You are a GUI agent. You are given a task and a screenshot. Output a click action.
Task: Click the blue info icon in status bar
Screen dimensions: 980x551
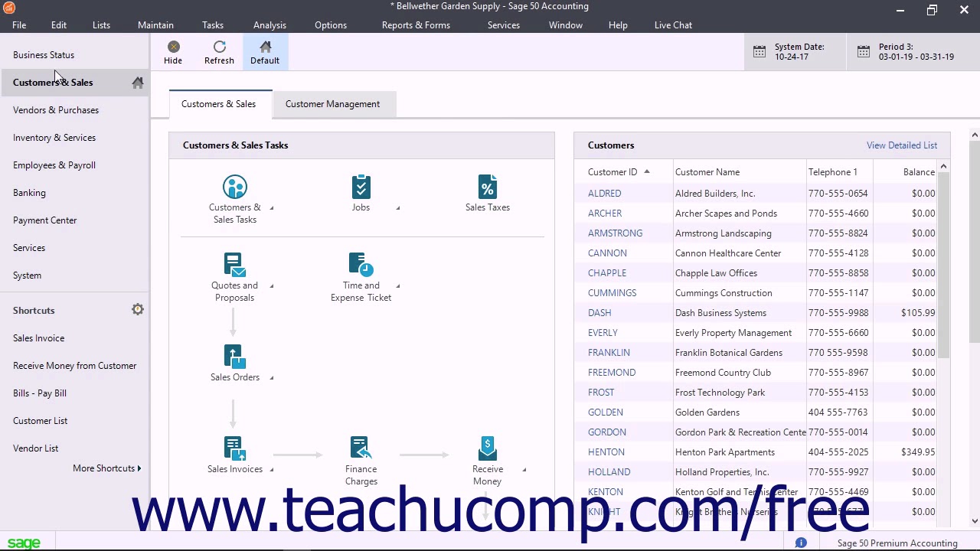tap(801, 543)
